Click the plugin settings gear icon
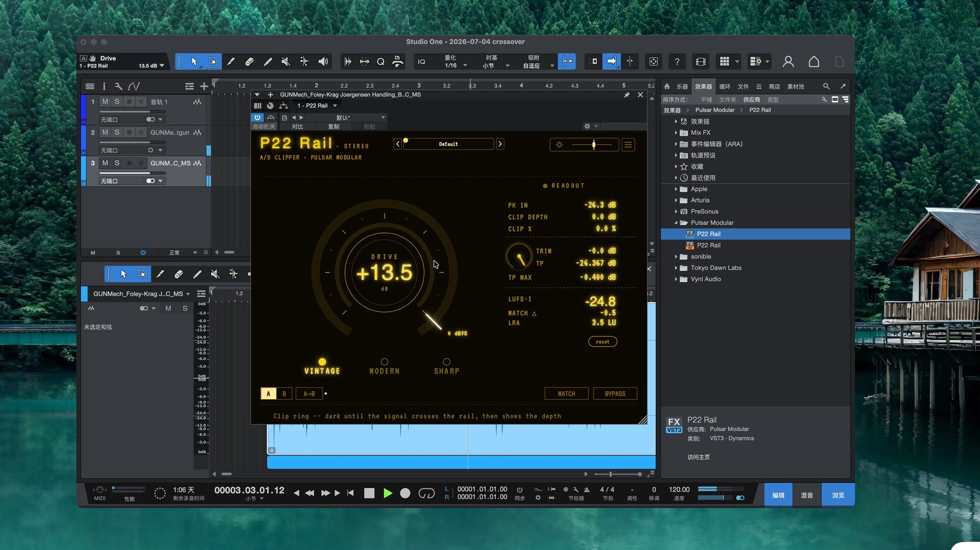Viewport: 980px width, 550px height. click(587, 126)
